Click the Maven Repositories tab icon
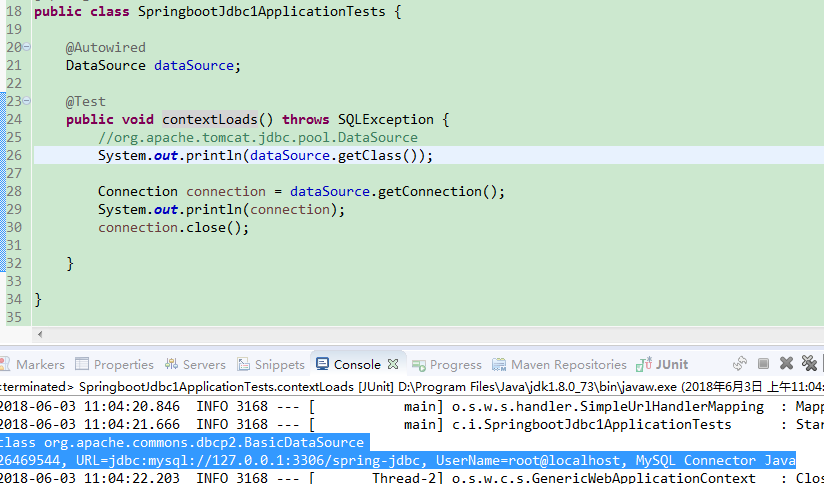The image size is (824, 484). tap(499, 364)
